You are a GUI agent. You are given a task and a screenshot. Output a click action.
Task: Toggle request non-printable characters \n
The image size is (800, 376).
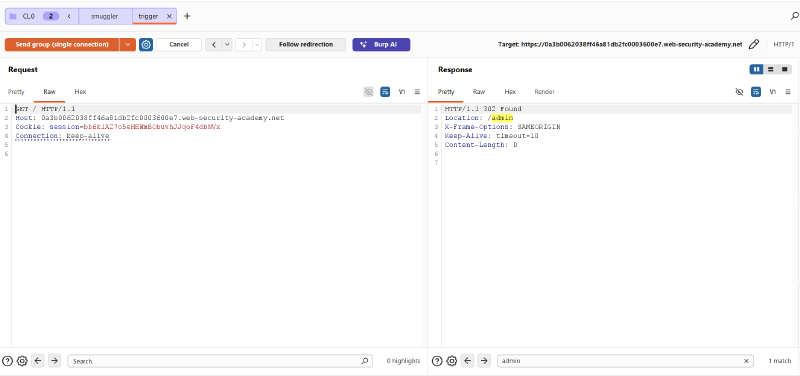tap(402, 92)
